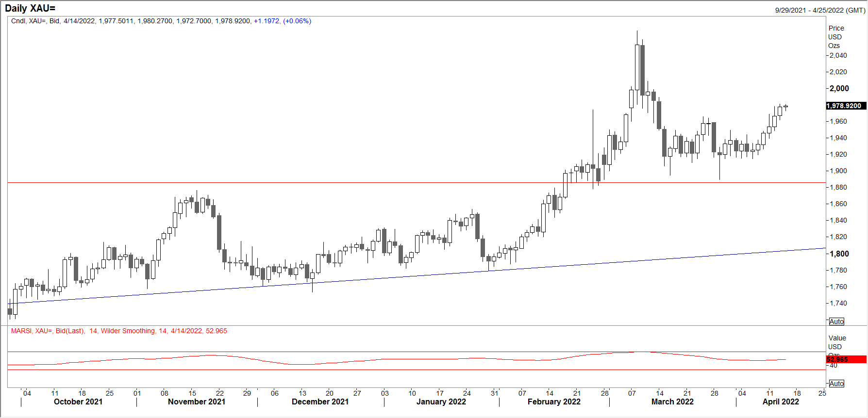Click the November 2021 month label
This screenshot has width=868, height=418.
click(197, 402)
